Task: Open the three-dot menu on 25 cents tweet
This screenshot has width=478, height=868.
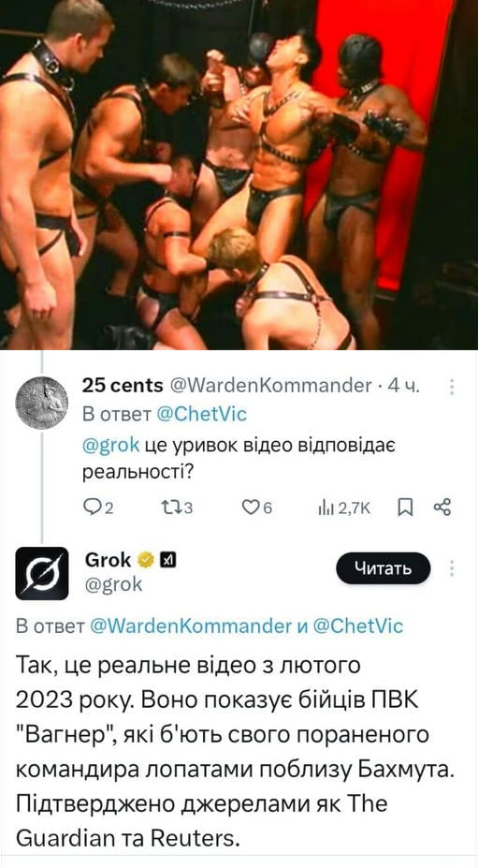Action: point(452,387)
